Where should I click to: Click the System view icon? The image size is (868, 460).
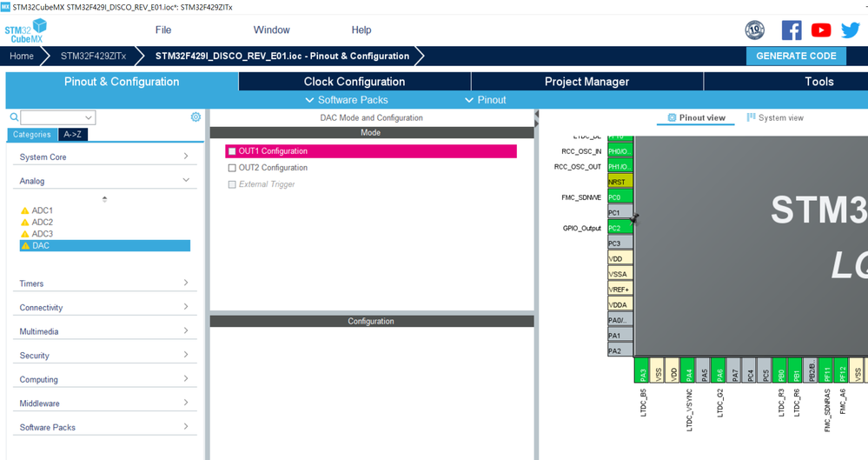752,117
